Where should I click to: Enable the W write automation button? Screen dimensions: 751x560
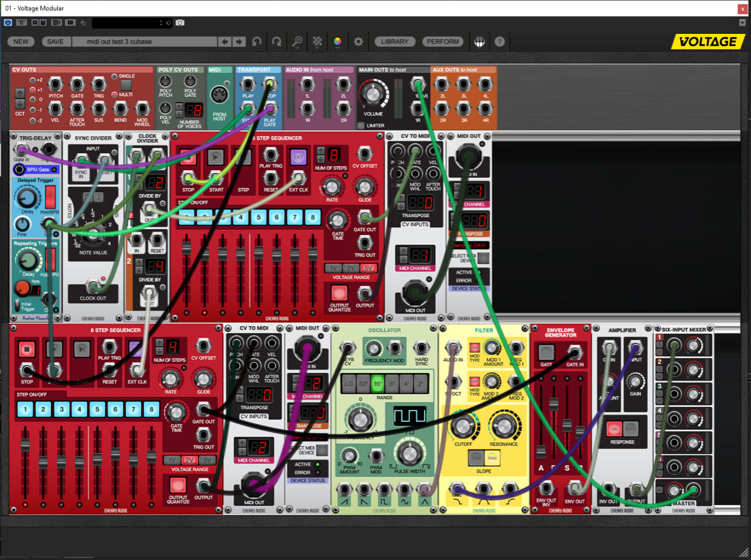pyautogui.click(x=43, y=23)
